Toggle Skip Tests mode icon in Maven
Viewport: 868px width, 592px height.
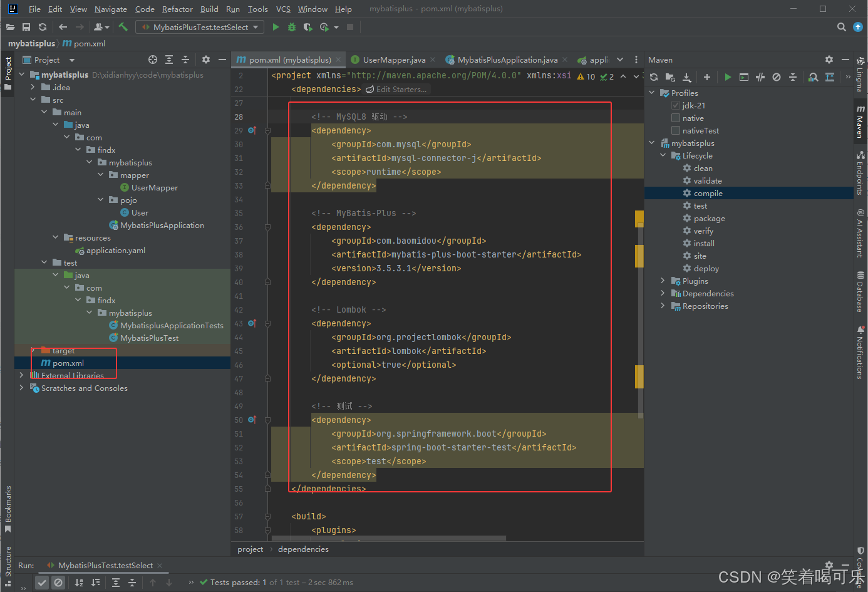pyautogui.click(x=777, y=77)
